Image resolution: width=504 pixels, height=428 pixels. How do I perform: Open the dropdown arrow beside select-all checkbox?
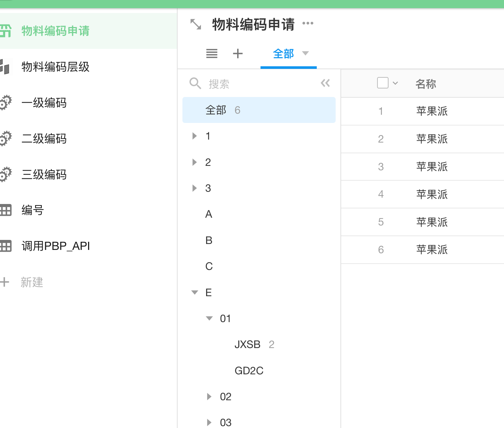(x=395, y=83)
